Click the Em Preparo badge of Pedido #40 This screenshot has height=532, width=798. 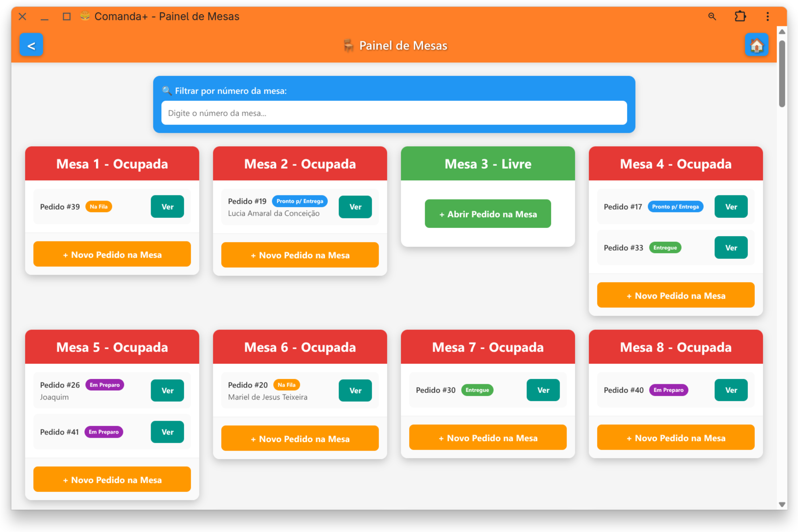click(668, 390)
